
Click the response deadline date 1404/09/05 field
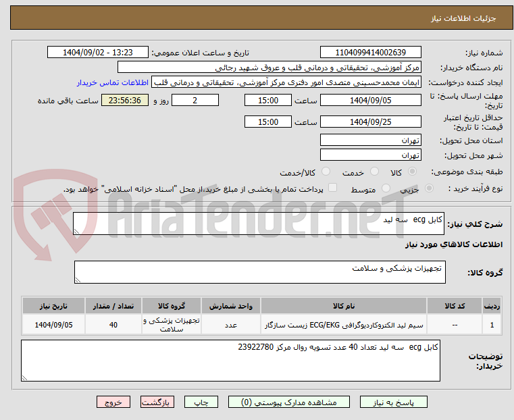[x=370, y=100]
